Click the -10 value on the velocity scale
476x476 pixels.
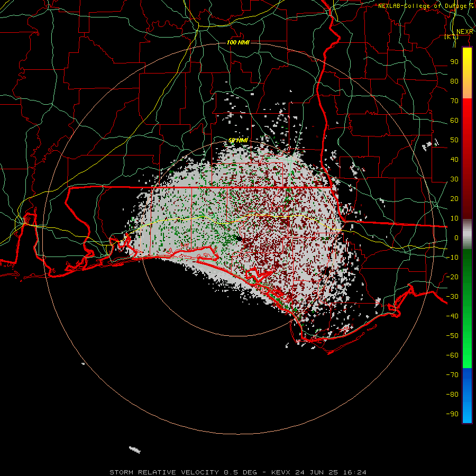pos(452,258)
